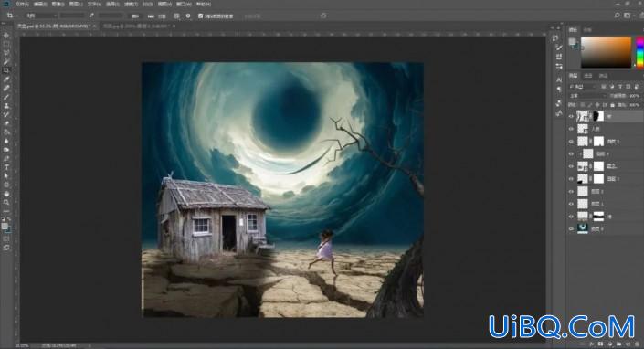Open layer fill dropdown
644x349 pixels.
coord(636,105)
